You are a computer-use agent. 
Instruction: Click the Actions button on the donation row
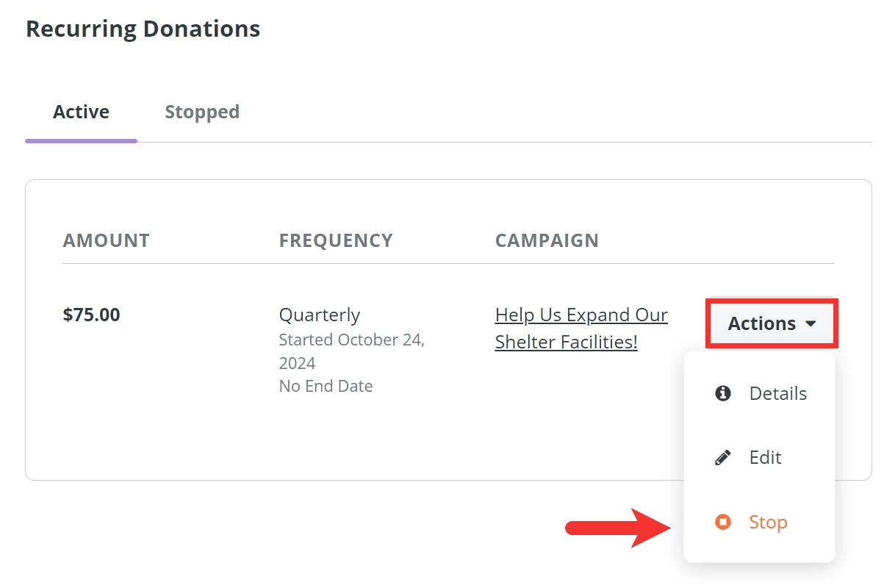pyautogui.click(x=770, y=323)
